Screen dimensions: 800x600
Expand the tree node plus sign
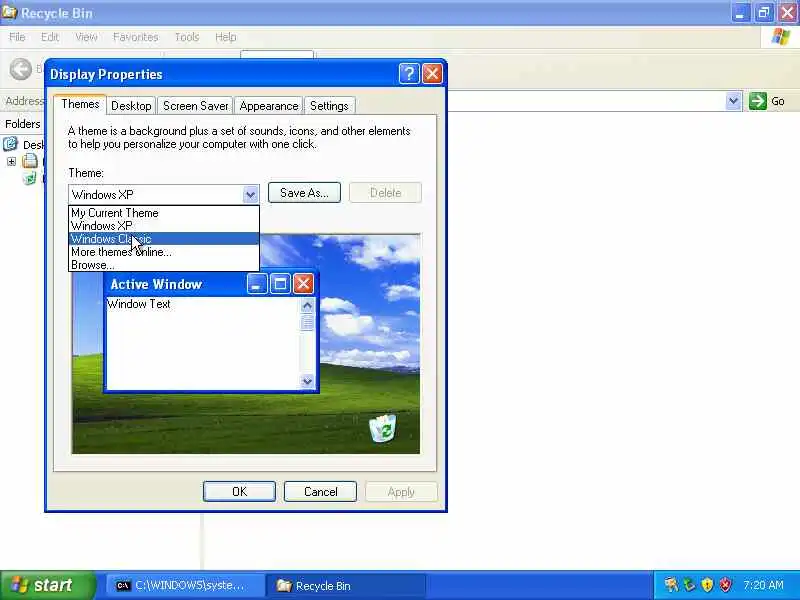point(11,162)
